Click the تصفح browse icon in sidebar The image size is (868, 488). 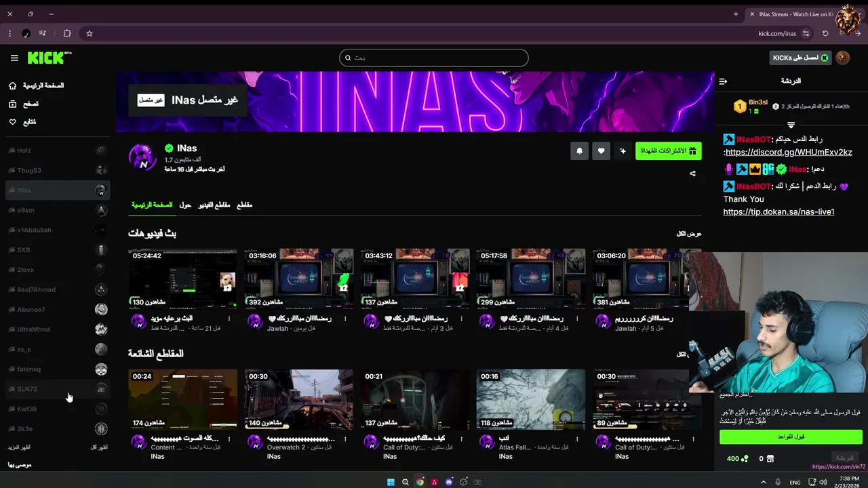pos(13,104)
